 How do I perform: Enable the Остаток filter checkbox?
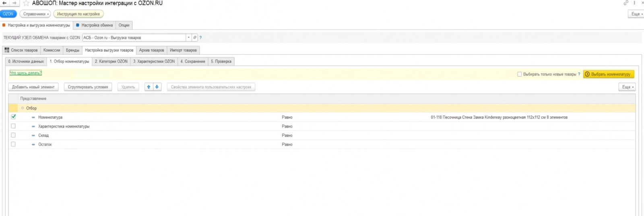13,144
